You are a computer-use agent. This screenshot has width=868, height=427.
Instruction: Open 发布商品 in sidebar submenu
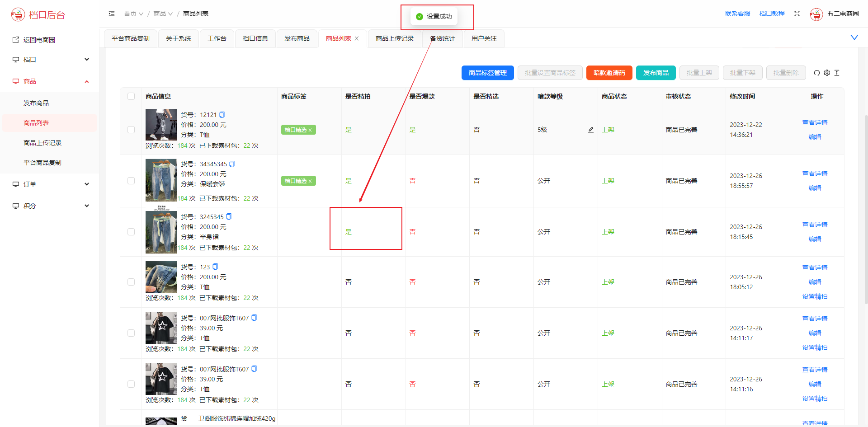(x=49, y=103)
